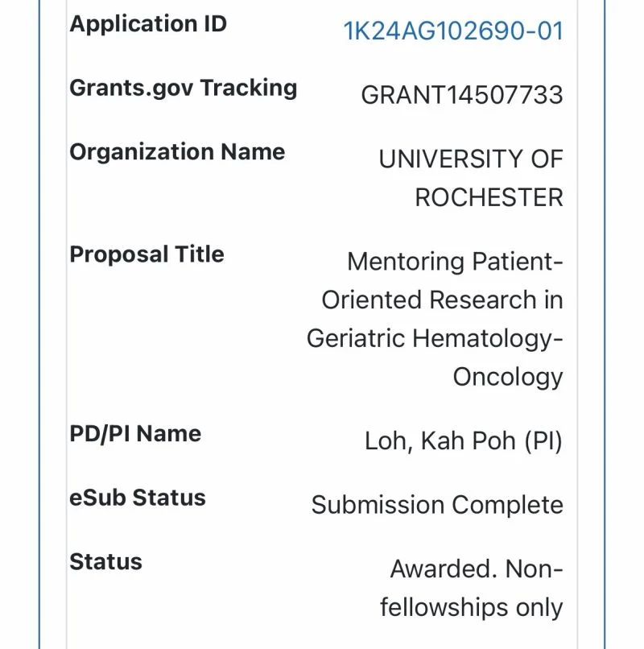
Task: Select the Grants.gov tracking number GRANT14507733
Action: point(462,95)
